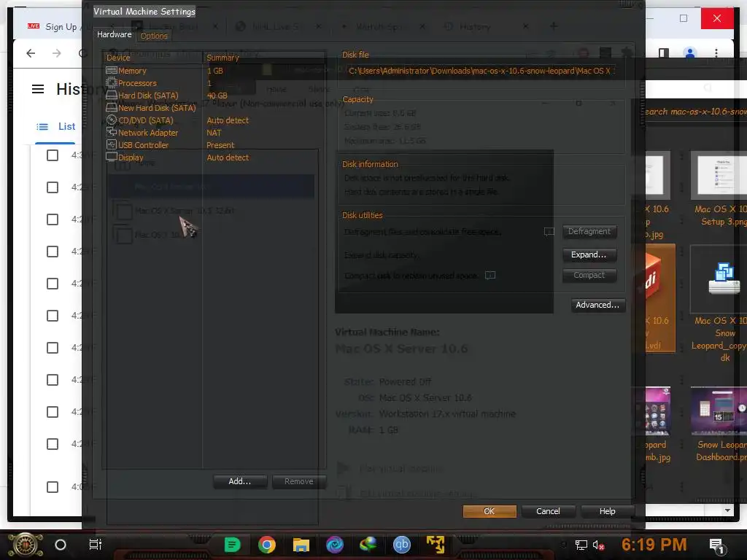Viewport: 747px width, 560px height.
Task: Select the Processors chip icon
Action: tap(112, 82)
